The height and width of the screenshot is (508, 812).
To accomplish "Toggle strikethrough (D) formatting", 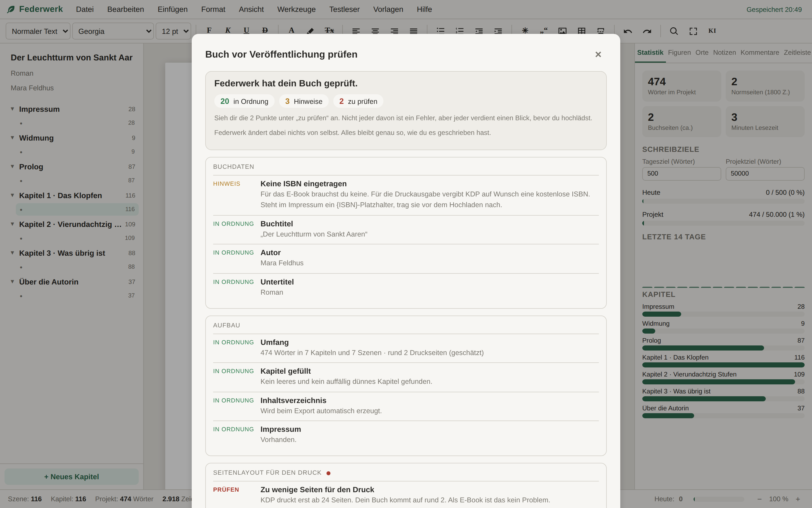I will click(265, 30).
